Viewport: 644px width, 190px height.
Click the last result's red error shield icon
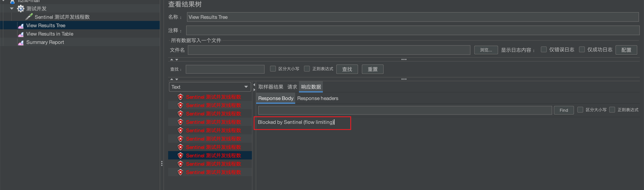pos(180,172)
